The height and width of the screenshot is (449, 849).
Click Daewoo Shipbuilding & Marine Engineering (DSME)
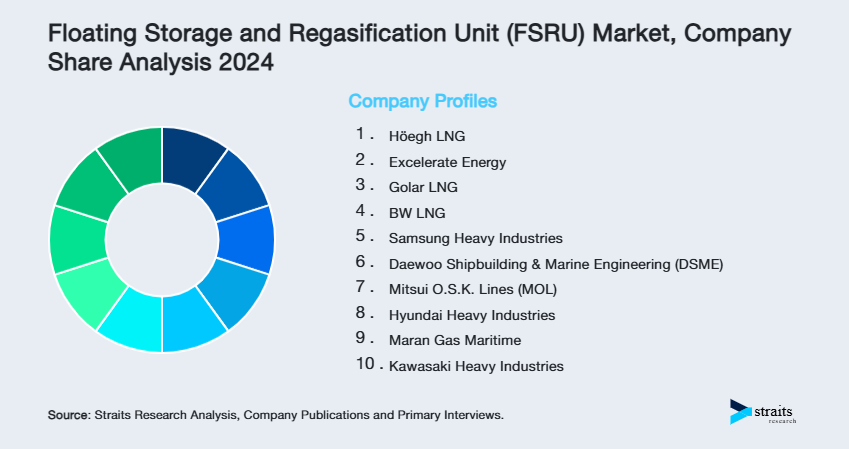[x=555, y=264]
